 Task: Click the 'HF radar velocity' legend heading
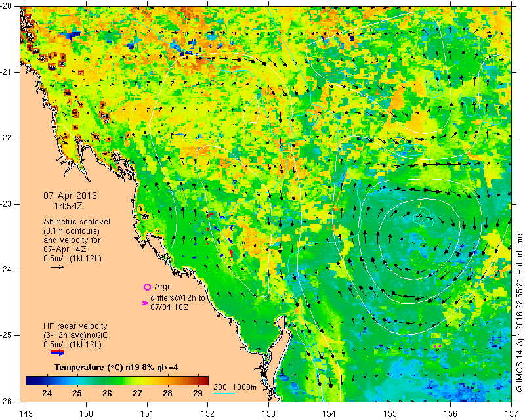coord(75,326)
